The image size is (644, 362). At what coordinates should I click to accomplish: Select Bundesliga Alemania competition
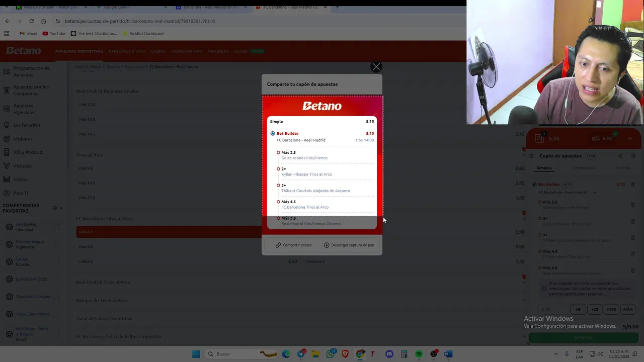click(25, 227)
